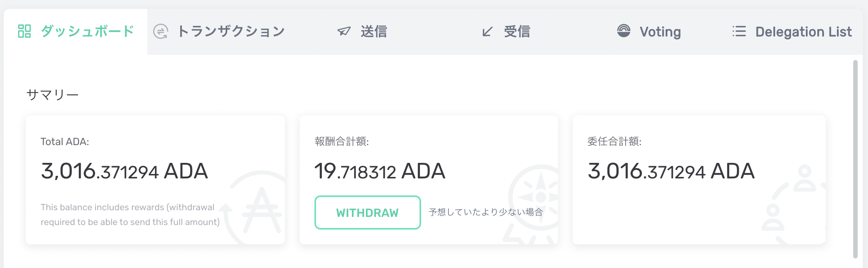The height and width of the screenshot is (268, 868).
Task: Click the transactions swap-arrows icon
Action: pyautogui.click(x=161, y=31)
